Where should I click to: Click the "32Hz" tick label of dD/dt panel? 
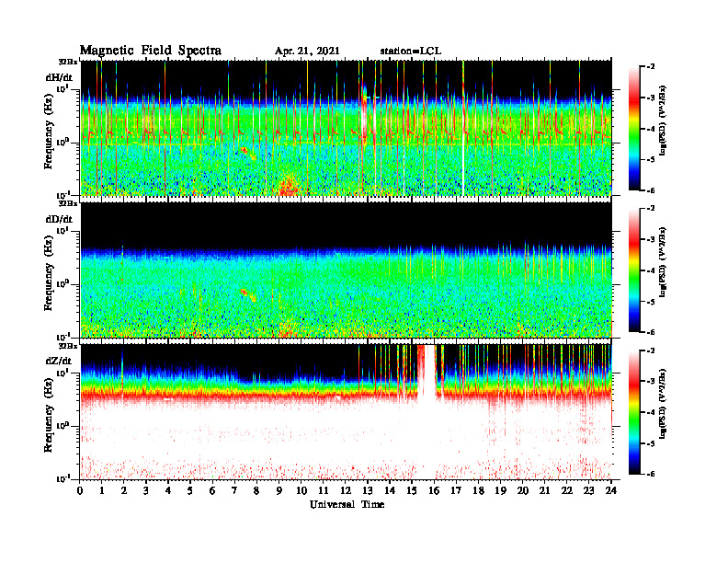(68, 203)
